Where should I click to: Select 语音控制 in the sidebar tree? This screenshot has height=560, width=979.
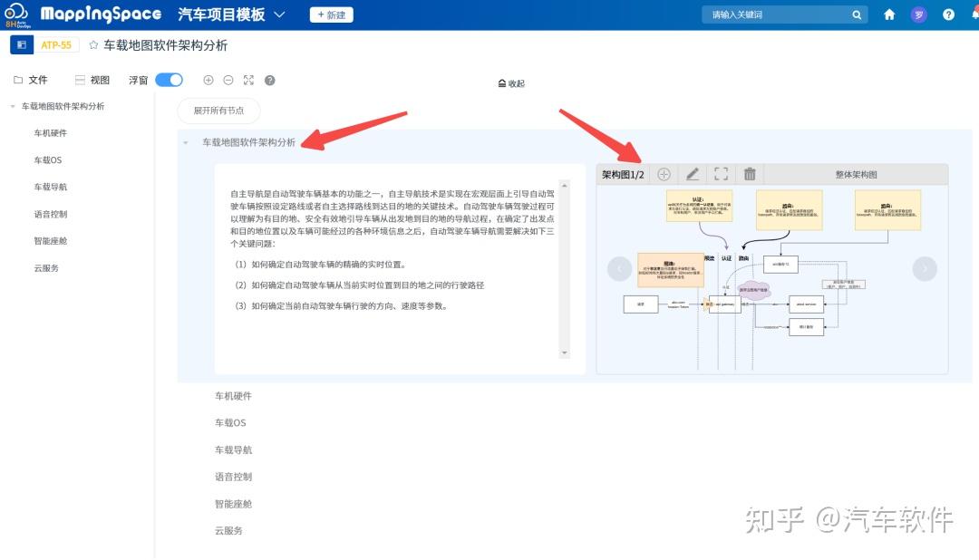click(51, 214)
